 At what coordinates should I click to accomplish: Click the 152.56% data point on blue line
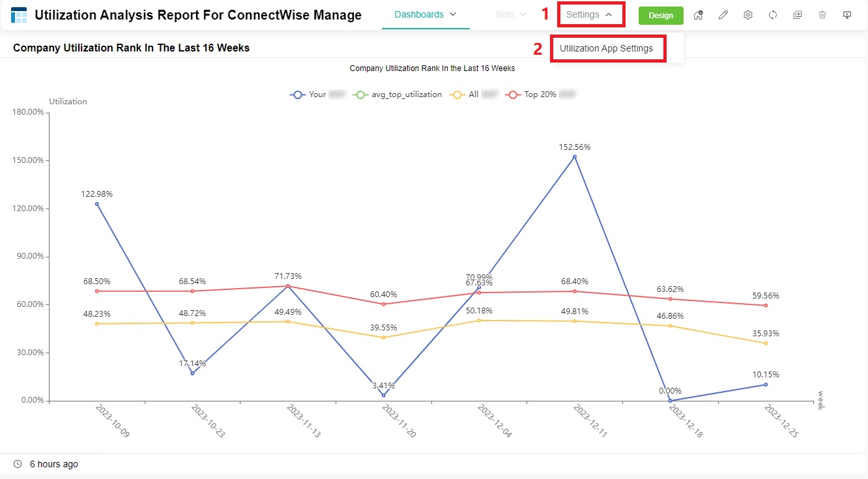(575, 157)
